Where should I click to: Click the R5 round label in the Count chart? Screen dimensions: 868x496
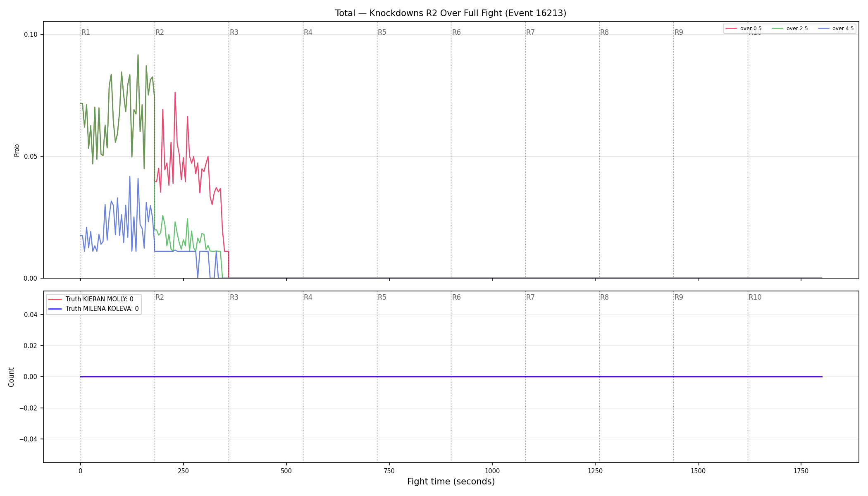point(382,297)
